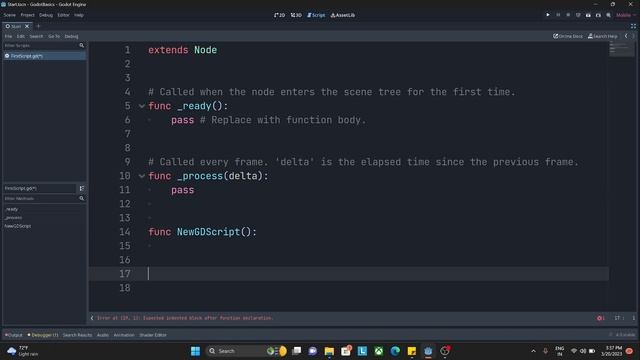Screen dimensions: 640x360
Task: Toggle alphabetical sorting of methods list
Action: click(82, 188)
